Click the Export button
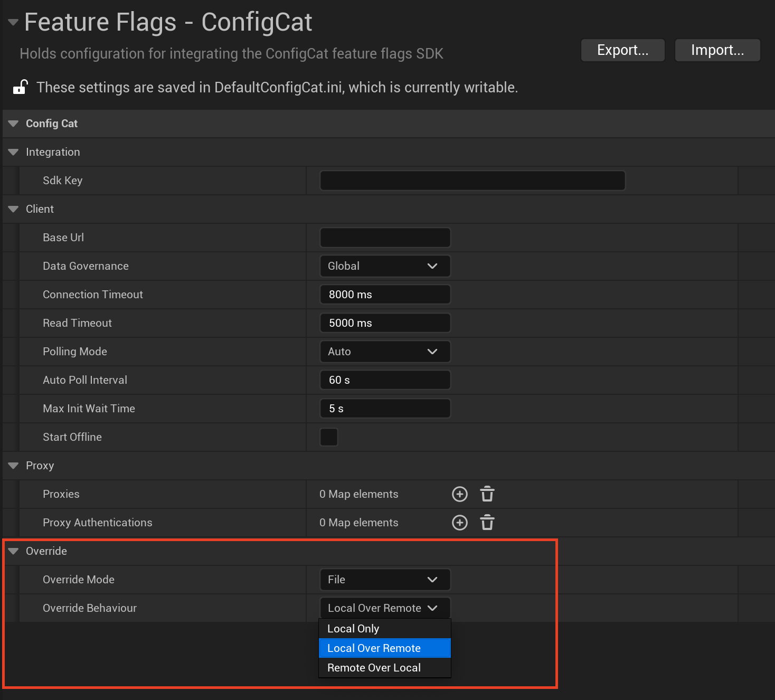 pyautogui.click(x=622, y=50)
